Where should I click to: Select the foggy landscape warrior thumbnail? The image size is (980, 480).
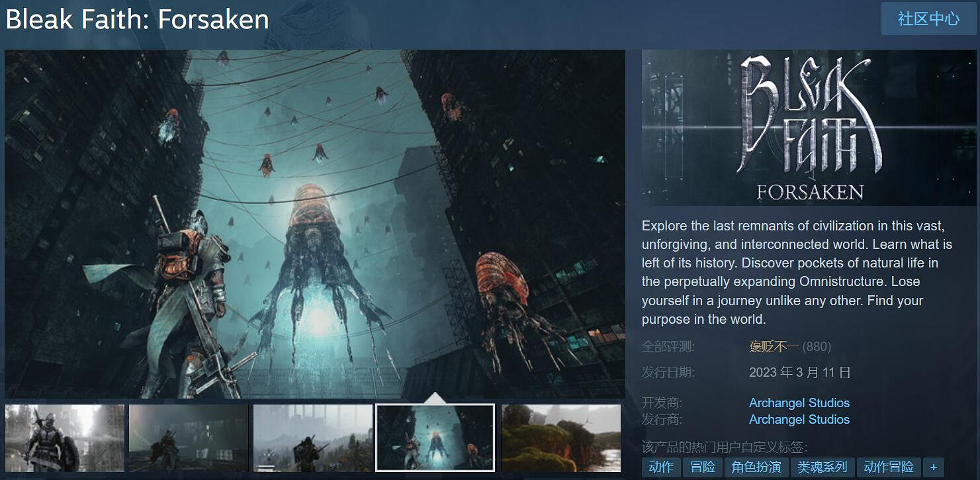(312, 438)
